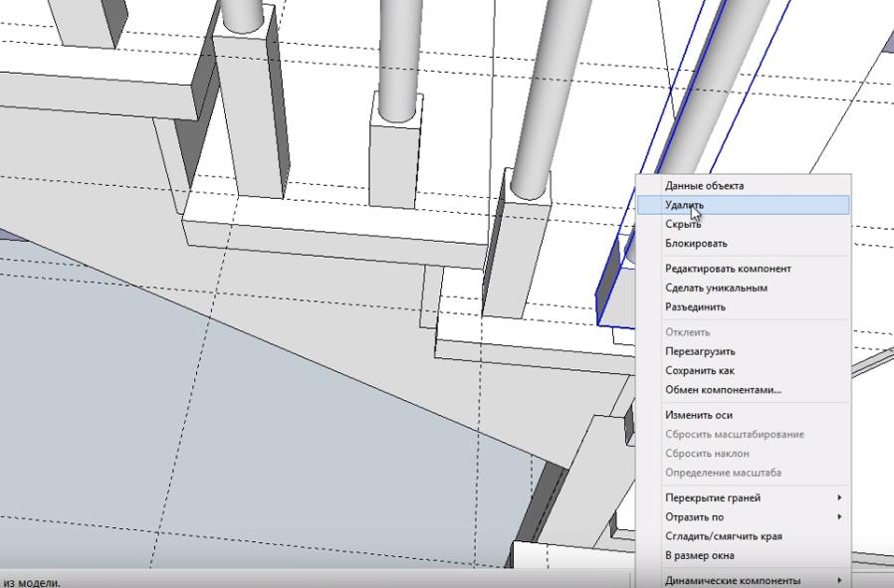The height and width of the screenshot is (588, 894).
Task: Select Скрыть to hide the component
Action: (683, 224)
